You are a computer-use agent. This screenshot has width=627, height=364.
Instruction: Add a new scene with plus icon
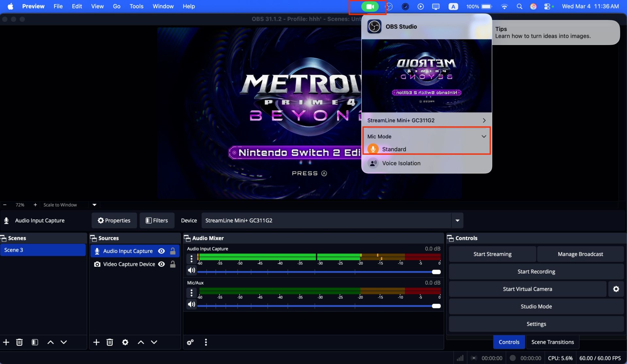[6, 342]
